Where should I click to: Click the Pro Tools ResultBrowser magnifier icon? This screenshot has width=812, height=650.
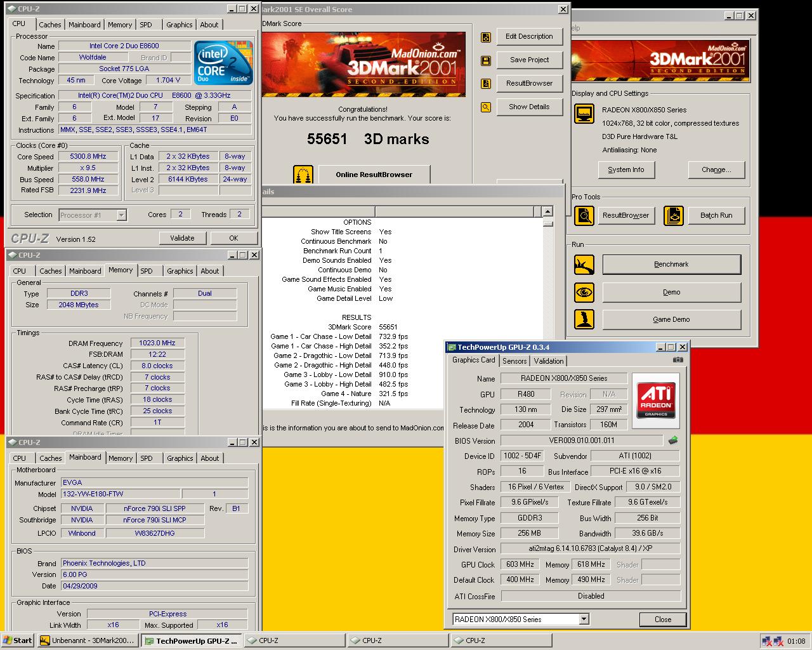point(584,216)
